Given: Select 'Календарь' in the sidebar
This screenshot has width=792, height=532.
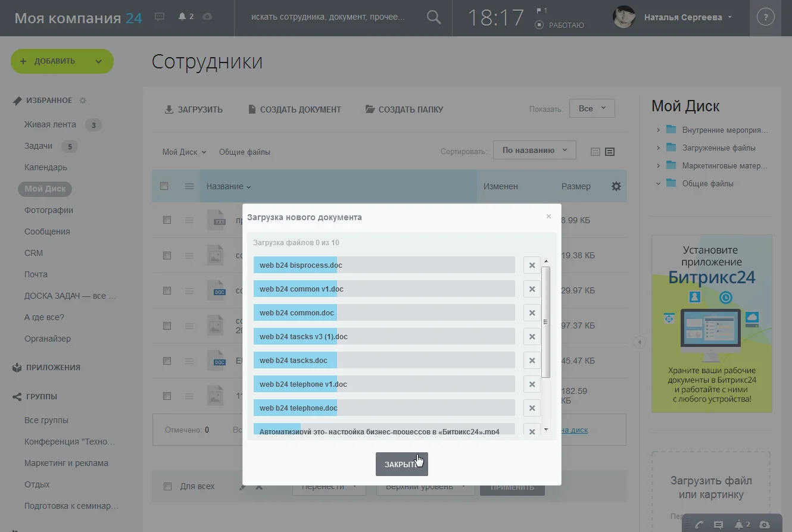Looking at the screenshot, I should [x=46, y=167].
